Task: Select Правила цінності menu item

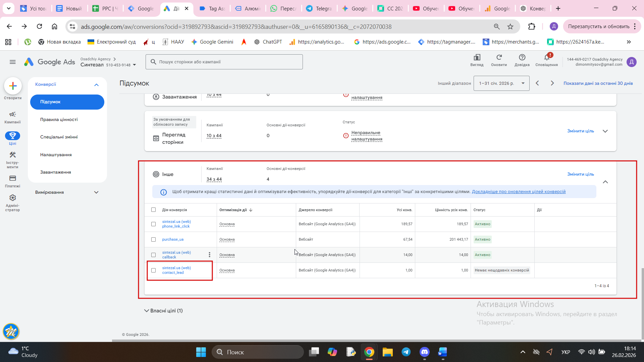Action: coord(59,119)
